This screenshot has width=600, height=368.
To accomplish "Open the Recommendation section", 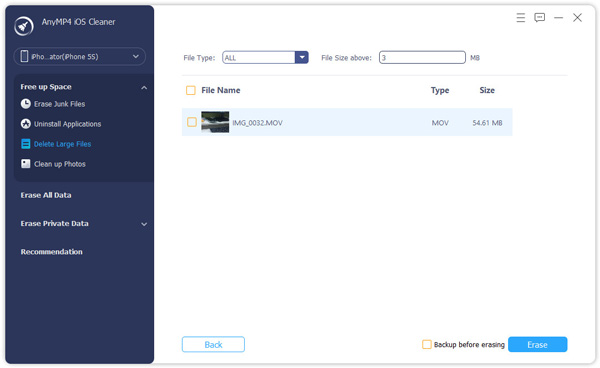I will (x=51, y=252).
